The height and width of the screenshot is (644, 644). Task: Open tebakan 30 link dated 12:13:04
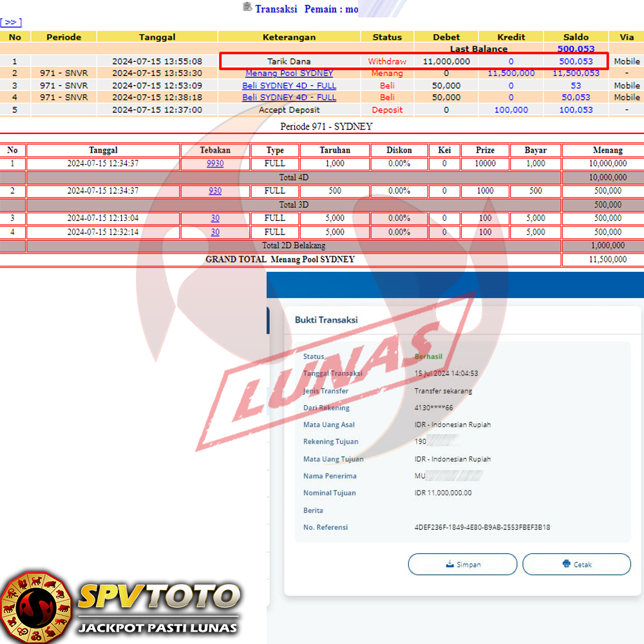tap(215, 218)
